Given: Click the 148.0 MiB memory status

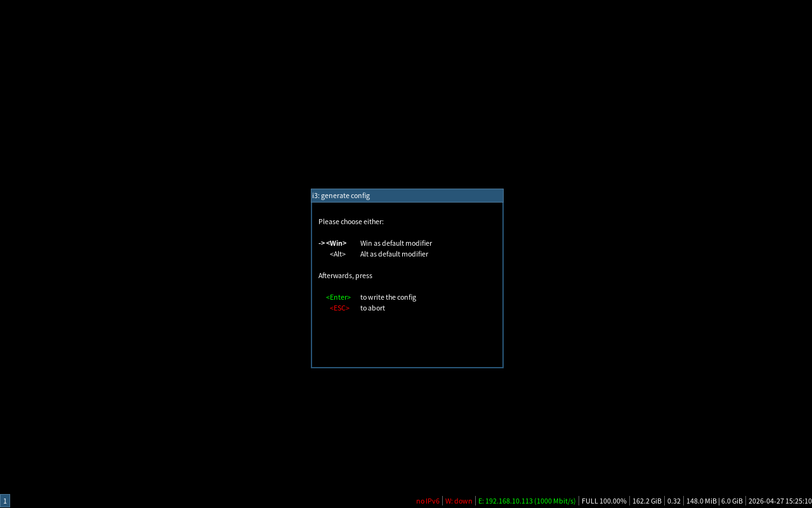Looking at the screenshot, I should [702, 501].
